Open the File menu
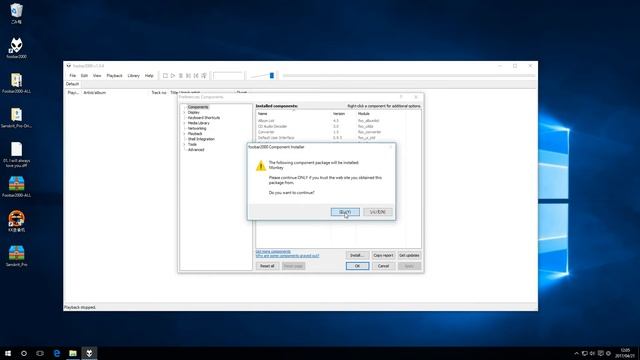This screenshot has width=640, height=360. (x=73, y=76)
